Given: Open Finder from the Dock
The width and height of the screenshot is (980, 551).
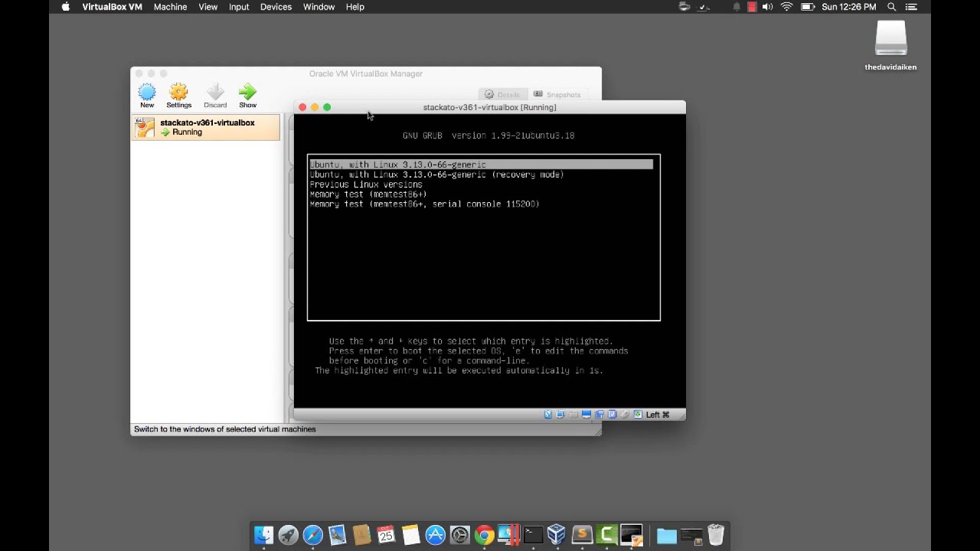Looking at the screenshot, I should tap(263, 534).
